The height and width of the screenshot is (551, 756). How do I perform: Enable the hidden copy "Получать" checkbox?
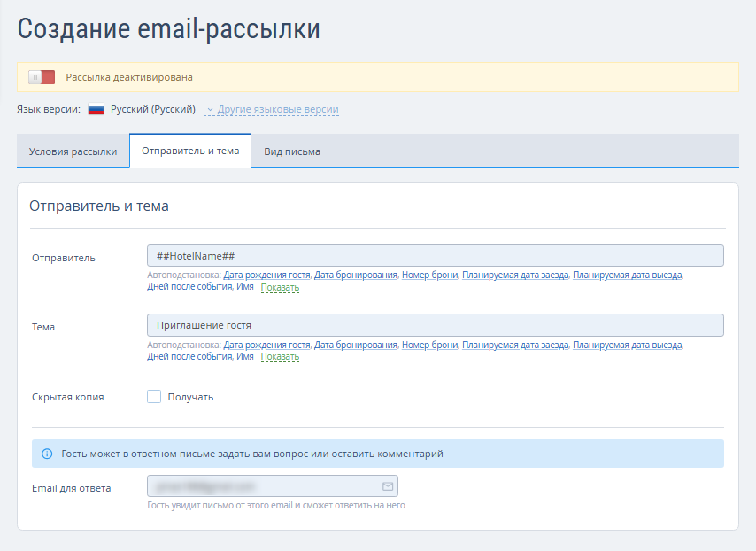click(x=154, y=397)
